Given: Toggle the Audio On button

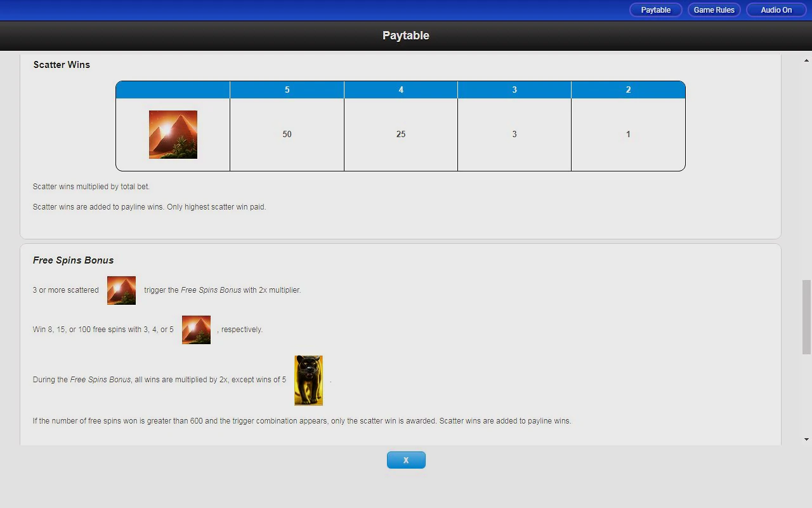Looking at the screenshot, I should coord(776,10).
